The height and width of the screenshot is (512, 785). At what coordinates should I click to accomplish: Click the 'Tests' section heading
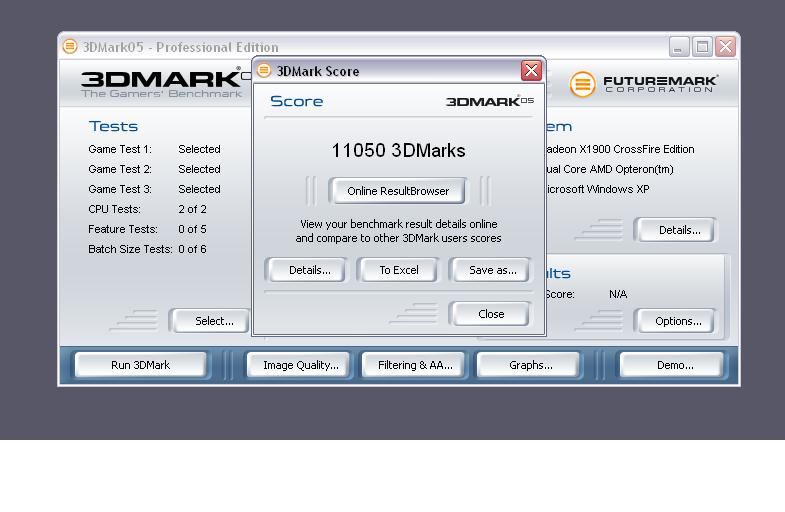coord(113,126)
